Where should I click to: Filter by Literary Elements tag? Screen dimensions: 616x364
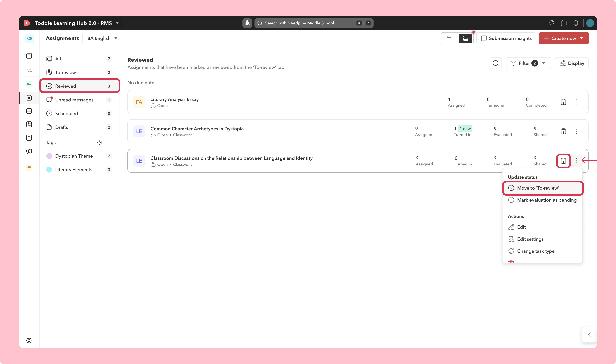coord(79,170)
